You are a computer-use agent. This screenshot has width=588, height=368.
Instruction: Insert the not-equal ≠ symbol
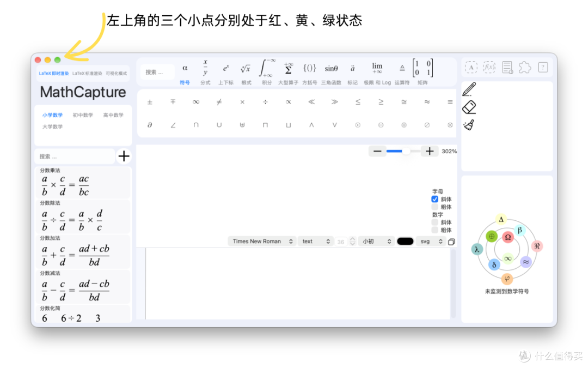[219, 102]
